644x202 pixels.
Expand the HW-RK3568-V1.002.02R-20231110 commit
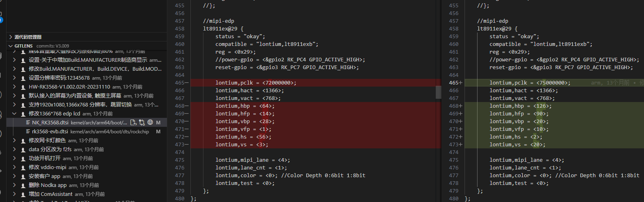coord(15,87)
